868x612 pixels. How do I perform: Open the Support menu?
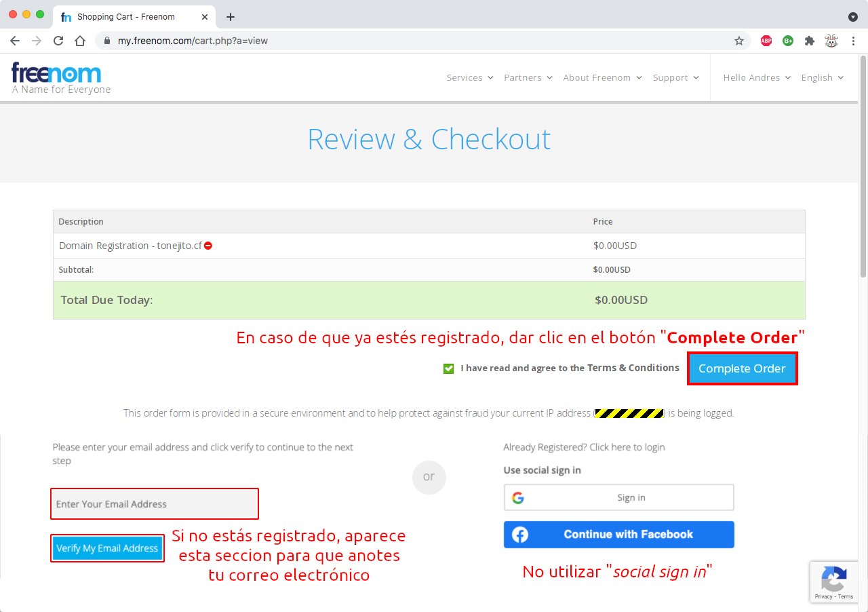click(675, 78)
